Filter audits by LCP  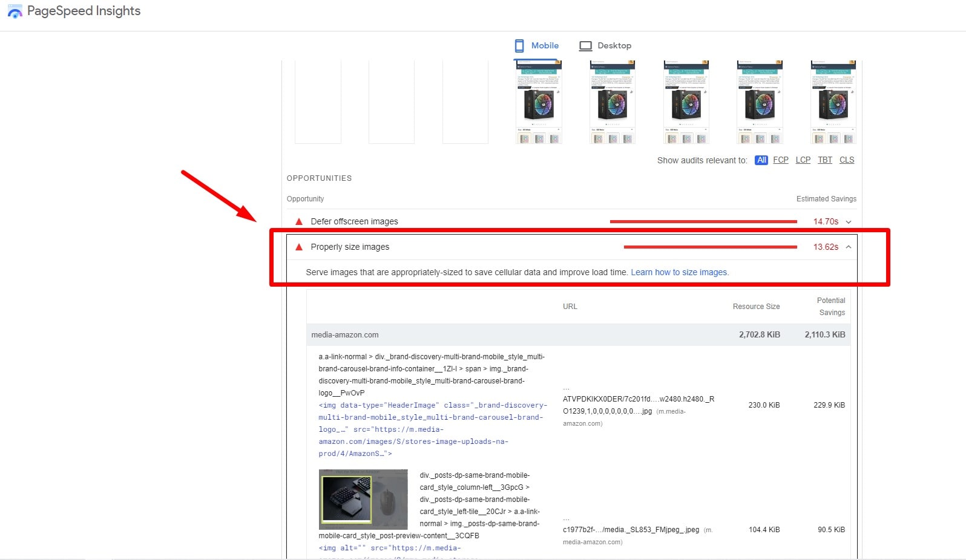pyautogui.click(x=803, y=160)
